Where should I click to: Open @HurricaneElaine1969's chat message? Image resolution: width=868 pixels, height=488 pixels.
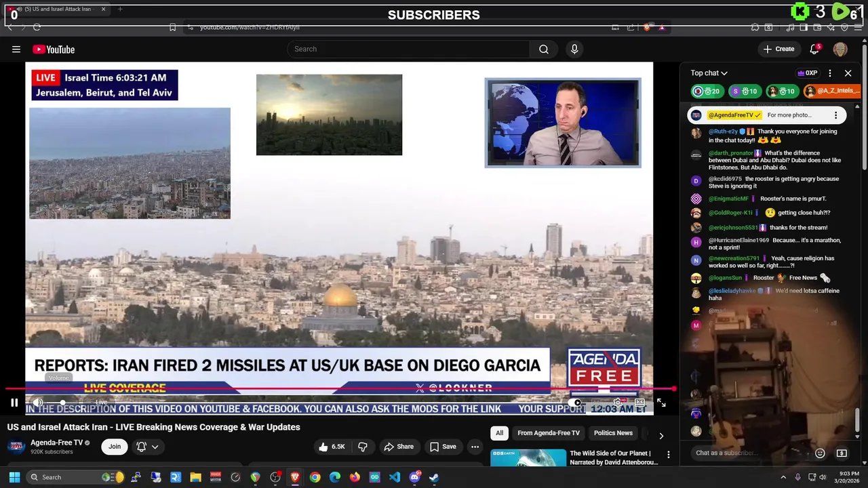(775, 244)
